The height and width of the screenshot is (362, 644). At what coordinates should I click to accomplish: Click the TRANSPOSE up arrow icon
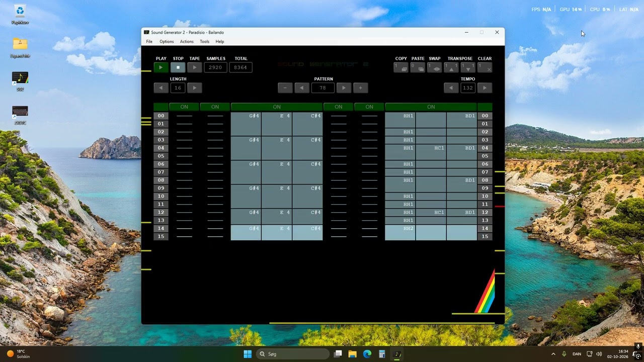click(x=451, y=67)
